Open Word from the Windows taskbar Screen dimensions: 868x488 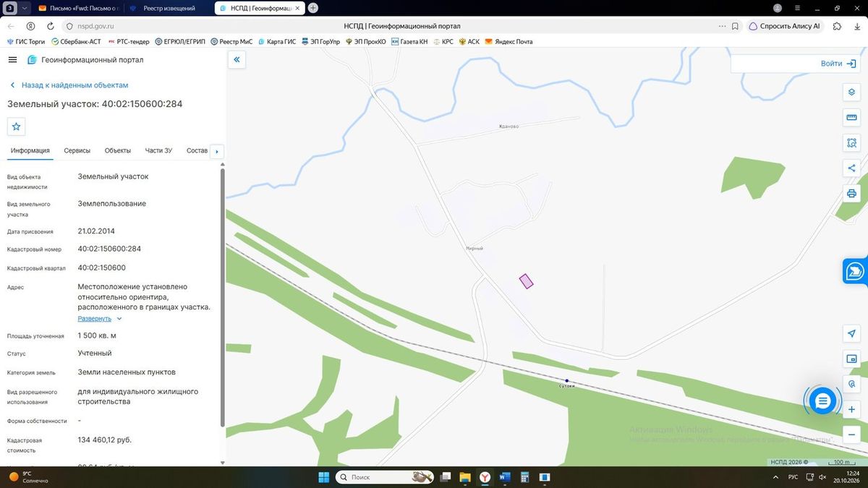click(504, 477)
